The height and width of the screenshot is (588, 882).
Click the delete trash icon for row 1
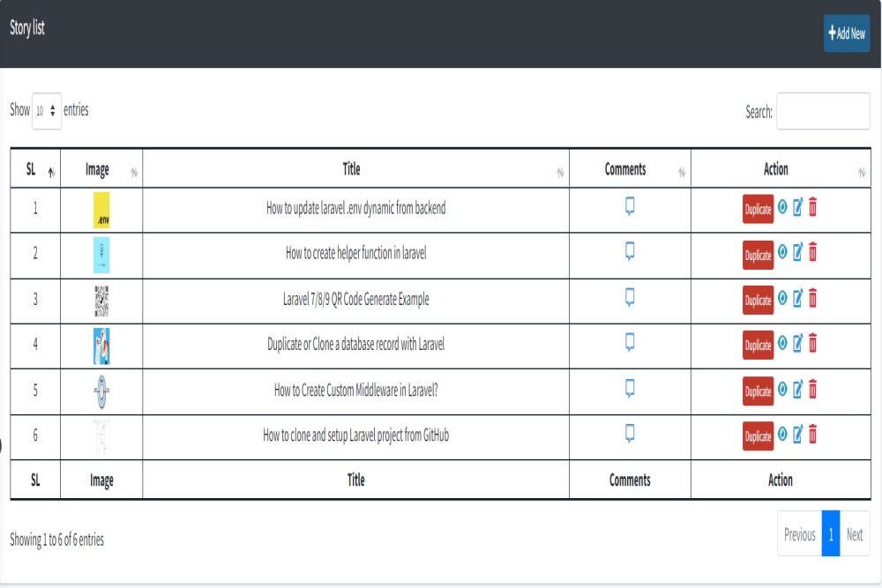pos(812,208)
